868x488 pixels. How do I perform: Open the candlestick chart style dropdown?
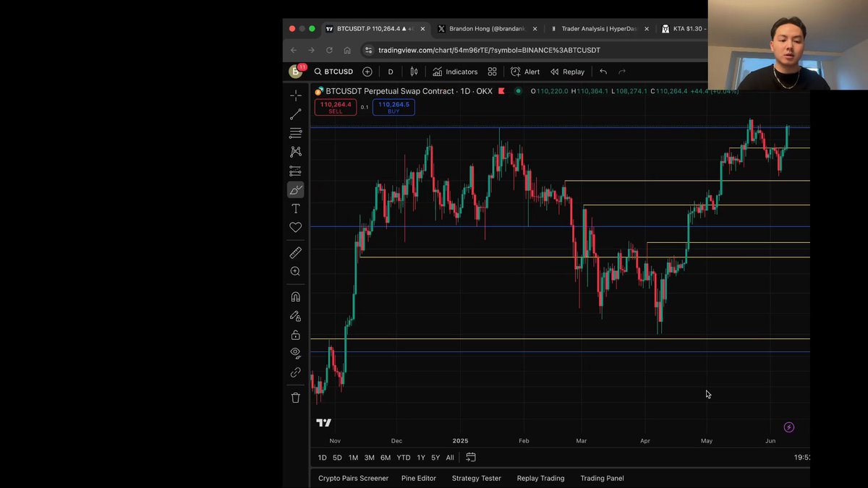point(414,72)
